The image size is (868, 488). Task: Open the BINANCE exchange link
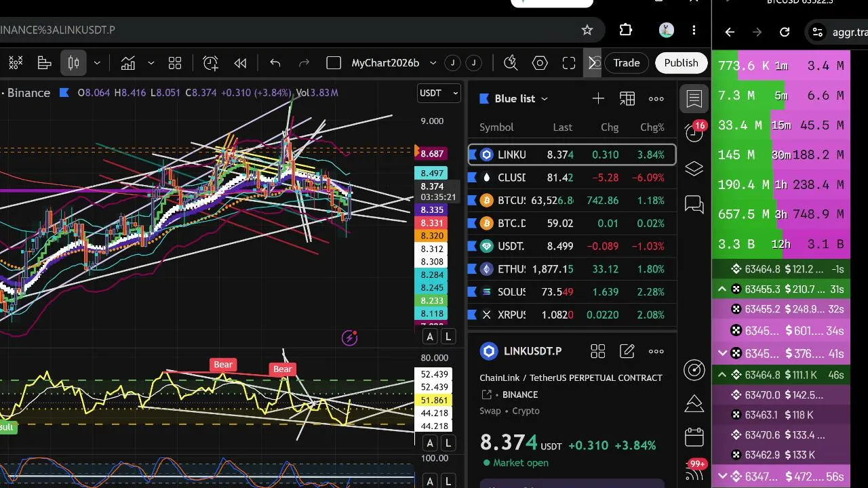[521, 394]
